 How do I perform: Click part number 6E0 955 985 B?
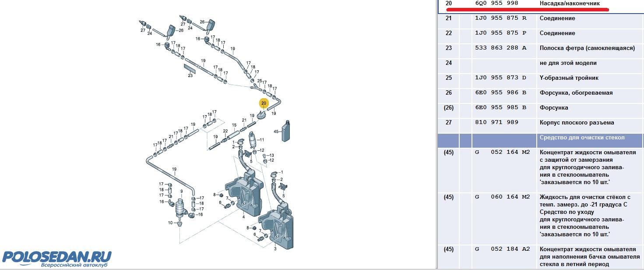(x=500, y=108)
